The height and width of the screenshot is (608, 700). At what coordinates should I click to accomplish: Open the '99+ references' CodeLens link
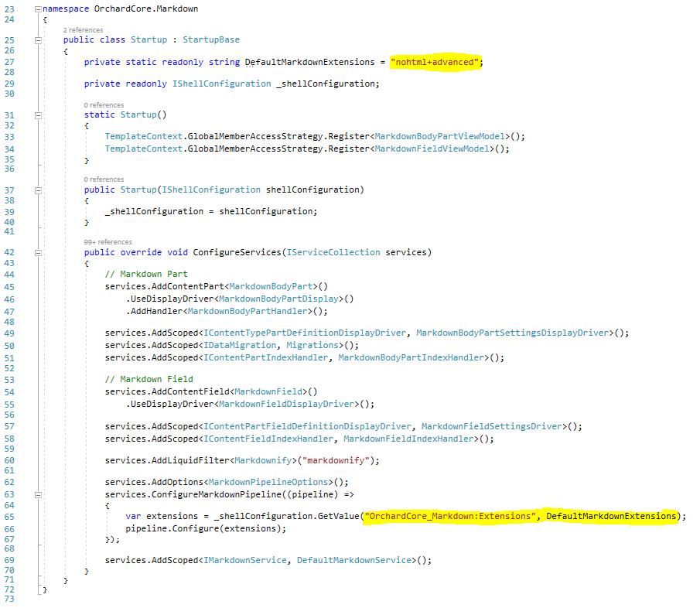coord(108,242)
